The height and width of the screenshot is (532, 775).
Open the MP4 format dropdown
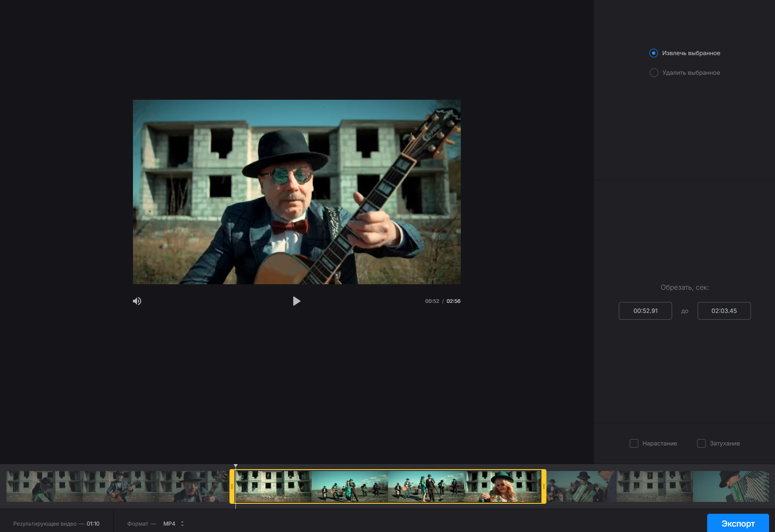pos(173,524)
